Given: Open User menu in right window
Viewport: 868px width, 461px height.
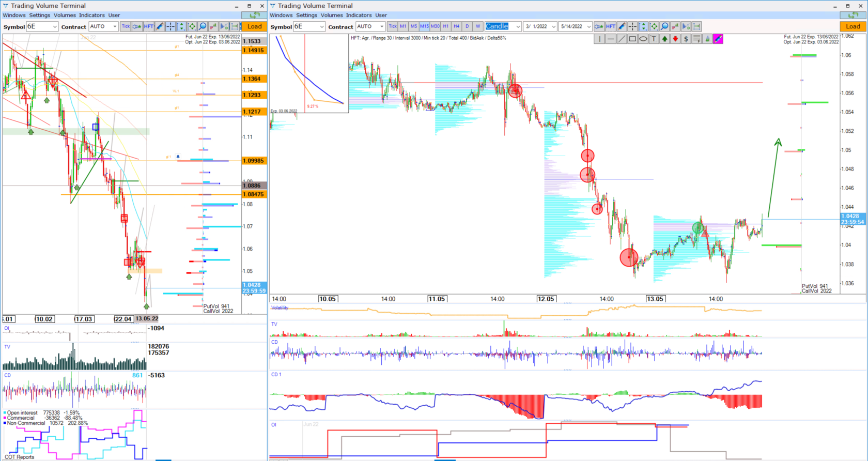Looking at the screenshot, I should pos(381,15).
